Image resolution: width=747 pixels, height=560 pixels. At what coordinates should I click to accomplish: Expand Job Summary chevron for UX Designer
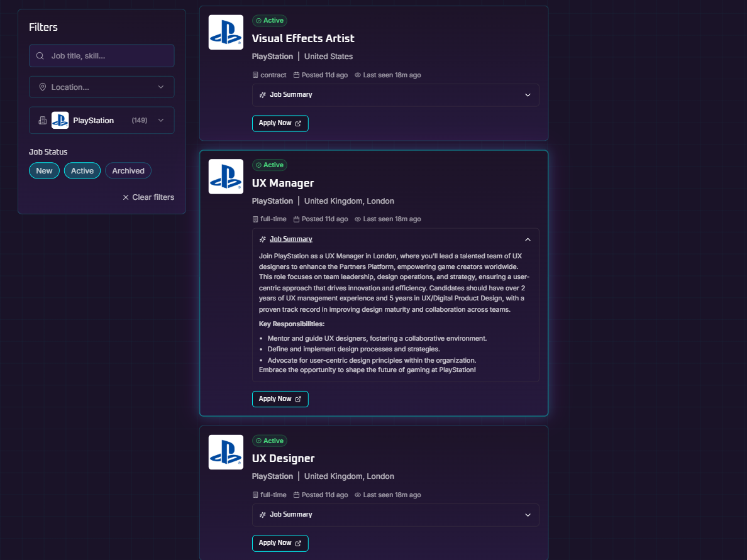click(x=528, y=515)
